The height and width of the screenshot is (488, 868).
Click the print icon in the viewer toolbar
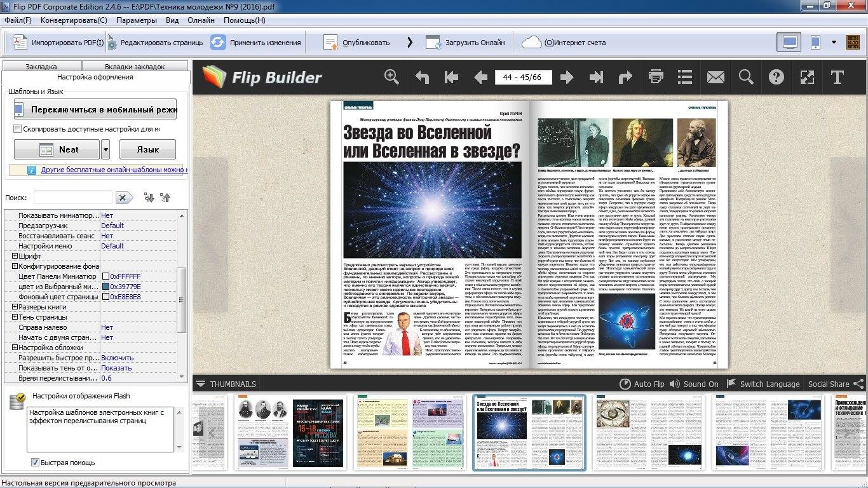pyautogui.click(x=656, y=78)
